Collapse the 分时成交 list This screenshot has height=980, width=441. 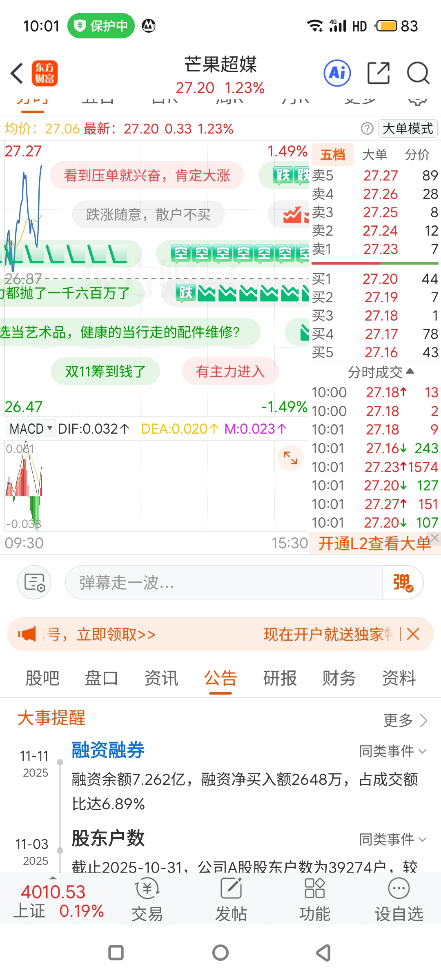pyautogui.click(x=381, y=372)
